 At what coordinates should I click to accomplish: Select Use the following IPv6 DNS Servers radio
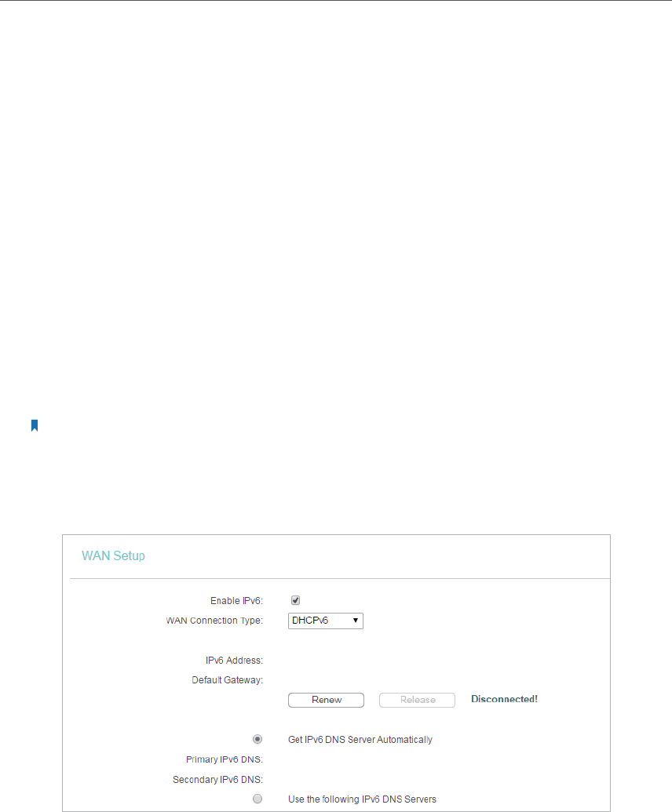click(x=257, y=799)
